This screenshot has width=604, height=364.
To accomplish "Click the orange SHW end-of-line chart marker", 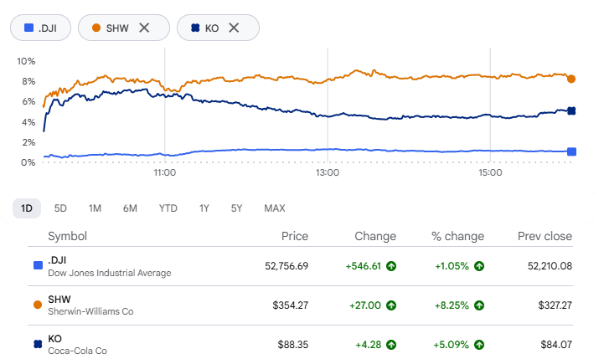I will click(x=571, y=79).
